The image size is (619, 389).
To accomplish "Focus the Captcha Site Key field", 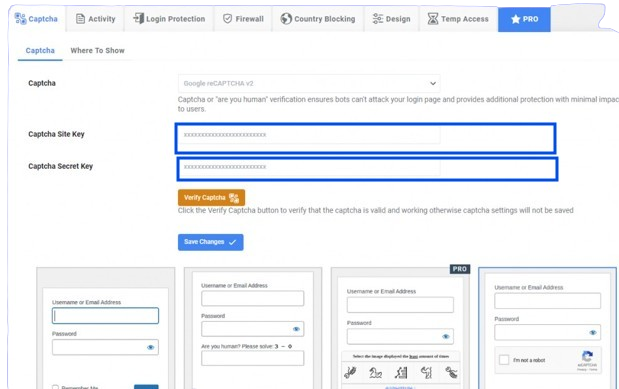I will tap(309, 135).
